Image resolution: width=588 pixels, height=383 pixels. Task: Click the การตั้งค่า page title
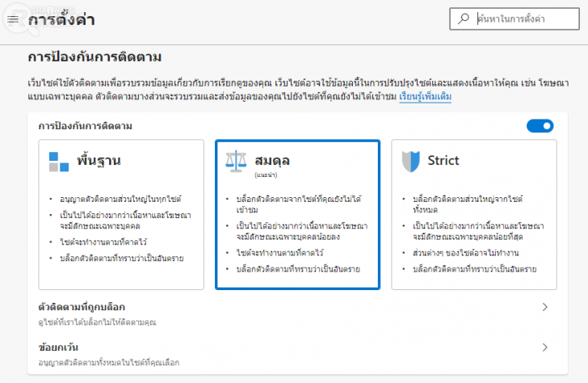[61, 19]
